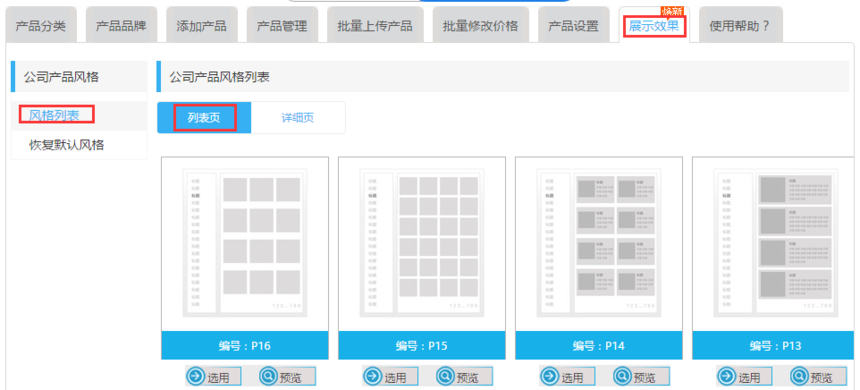Viewport: 860px width, 390px height.
Task: Click the magnifier icon on P14 预览 button
Action: click(x=623, y=377)
